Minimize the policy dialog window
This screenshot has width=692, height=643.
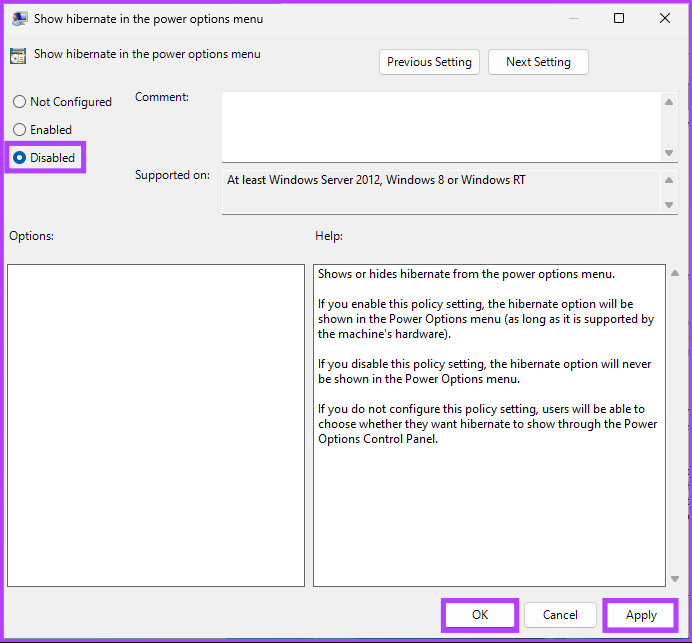pyautogui.click(x=574, y=18)
